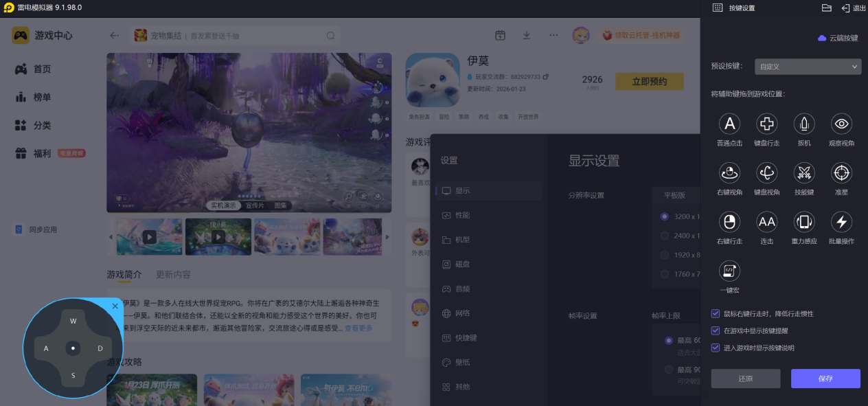Select the 图集 media tab

coord(281,205)
